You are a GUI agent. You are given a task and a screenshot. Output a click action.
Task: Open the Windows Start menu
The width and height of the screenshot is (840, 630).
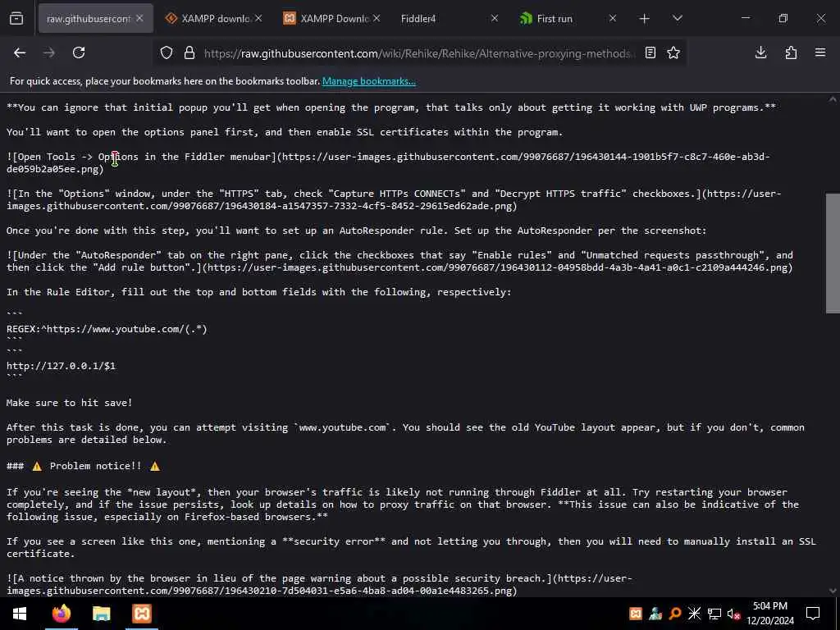point(20,614)
